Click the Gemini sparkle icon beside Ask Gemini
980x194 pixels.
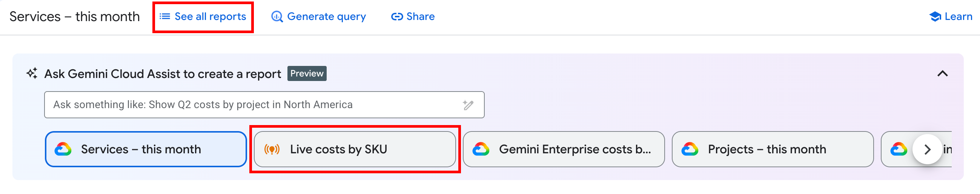pyautogui.click(x=32, y=73)
